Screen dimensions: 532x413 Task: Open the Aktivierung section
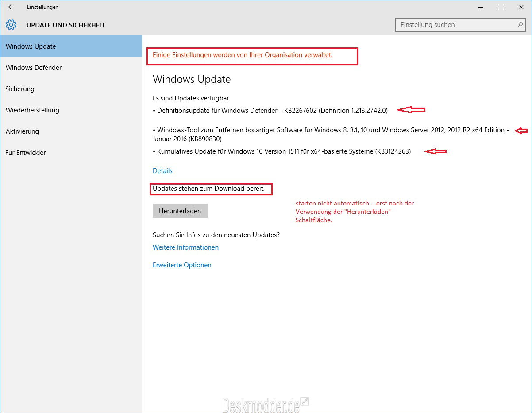(71, 131)
